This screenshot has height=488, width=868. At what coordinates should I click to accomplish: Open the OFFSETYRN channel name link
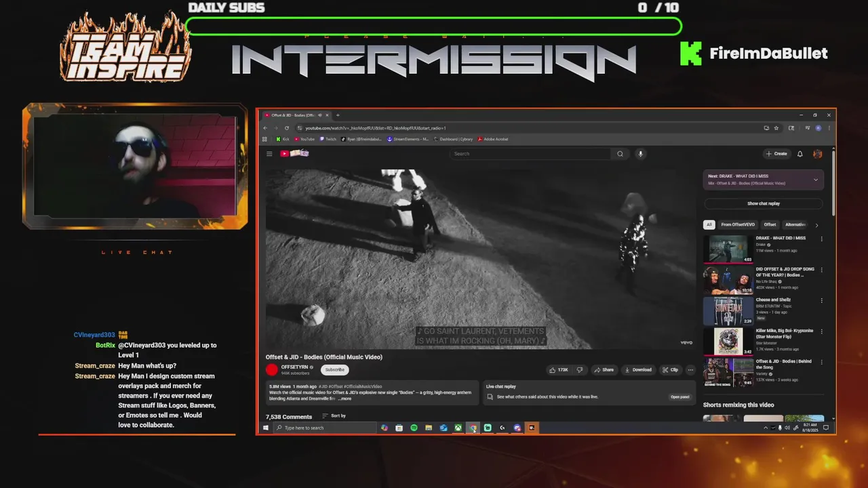pos(295,367)
